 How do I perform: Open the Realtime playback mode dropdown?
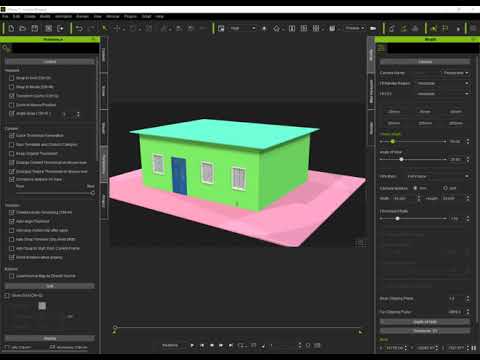pos(174,345)
